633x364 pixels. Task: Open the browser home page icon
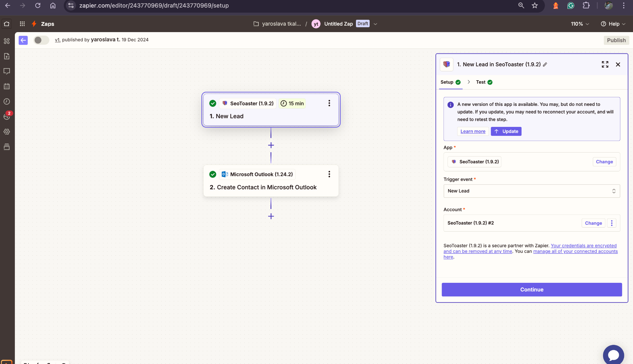[x=53, y=6]
